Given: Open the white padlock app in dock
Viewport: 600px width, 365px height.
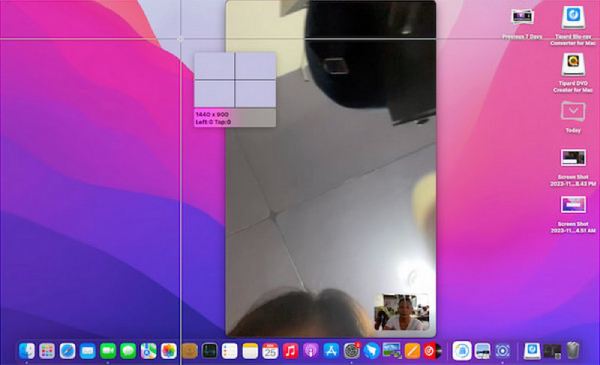Looking at the screenshot, I should tap(462, 351).
